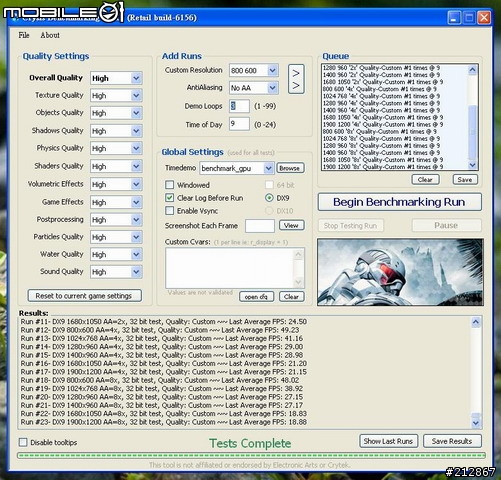Open the File menu
Image resolution: width=501 pixels, height=480 pixels.
coord(24,35)
